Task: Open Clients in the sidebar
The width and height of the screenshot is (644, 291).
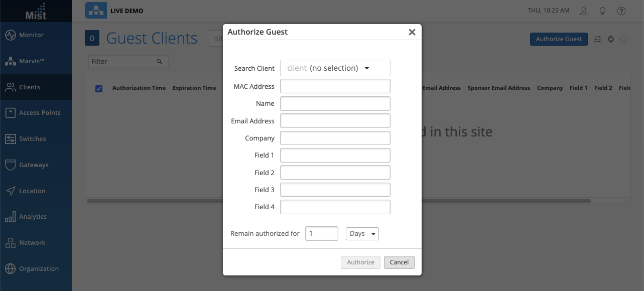Action: click(30, 87)
